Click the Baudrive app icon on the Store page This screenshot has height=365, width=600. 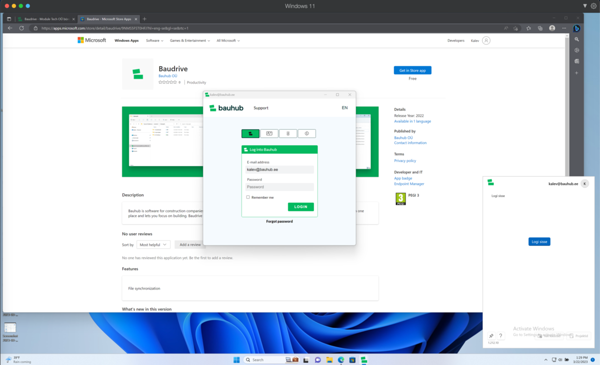(x=138, y=74)
